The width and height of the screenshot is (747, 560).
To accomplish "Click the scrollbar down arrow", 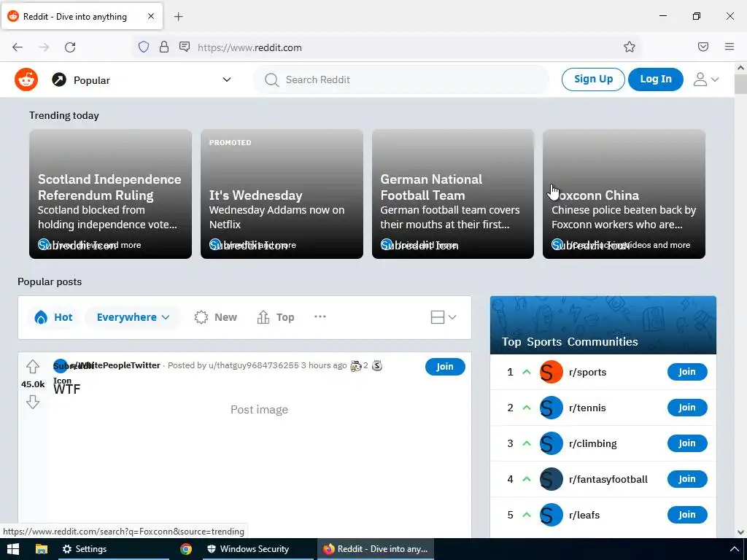I will [741, 532].
